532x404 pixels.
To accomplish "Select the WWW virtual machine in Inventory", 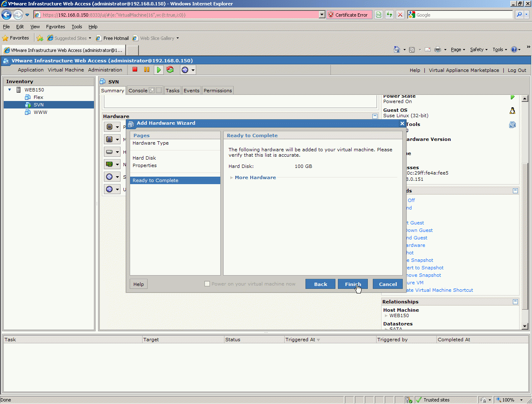I will (x=40, y=112).
